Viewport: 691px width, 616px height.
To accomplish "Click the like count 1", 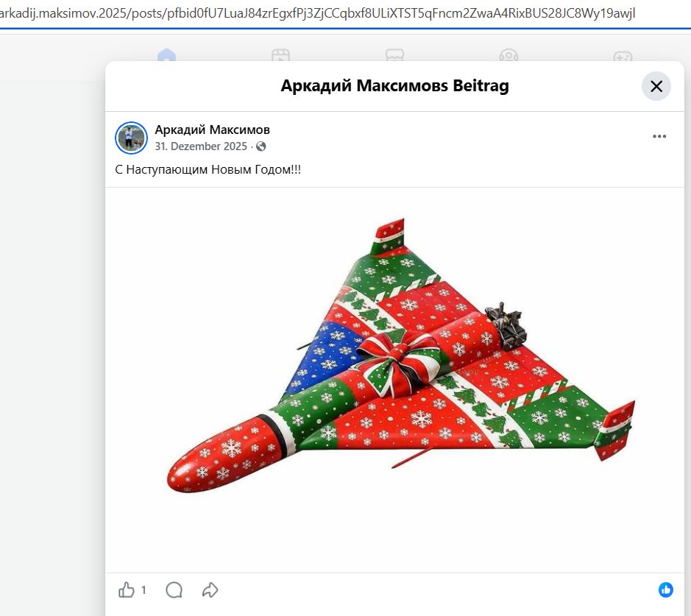I will [x=143, y=590].
